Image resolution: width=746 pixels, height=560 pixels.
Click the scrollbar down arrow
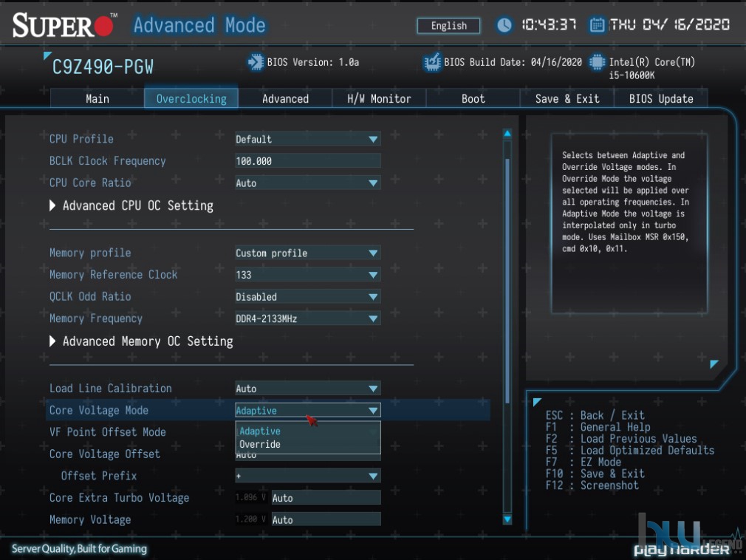(x=507, y=519)
